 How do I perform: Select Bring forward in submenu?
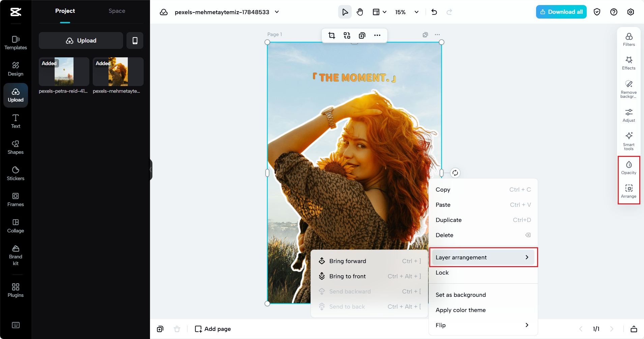point(370,261)
